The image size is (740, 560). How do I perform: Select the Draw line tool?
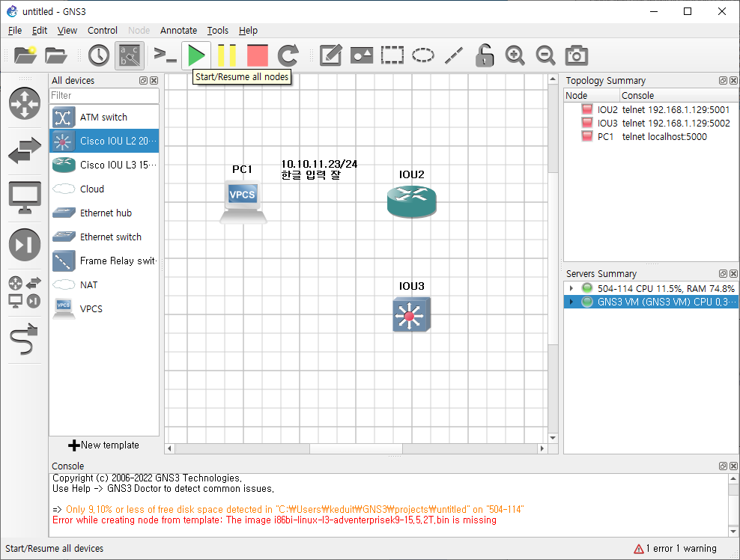(454, 55)
